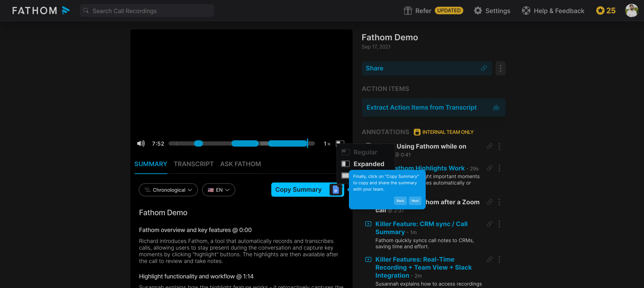This screenshot has height=288, width=644.
Task: Switch to the TRANSCRIPT tab
Action: tap(194, 164)
